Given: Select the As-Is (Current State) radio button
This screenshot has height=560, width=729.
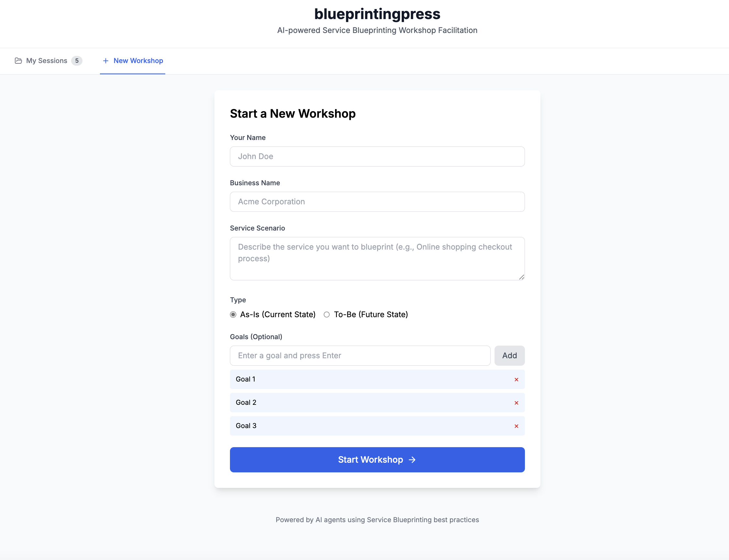Looking at the screenshot, I should [233, 315].
